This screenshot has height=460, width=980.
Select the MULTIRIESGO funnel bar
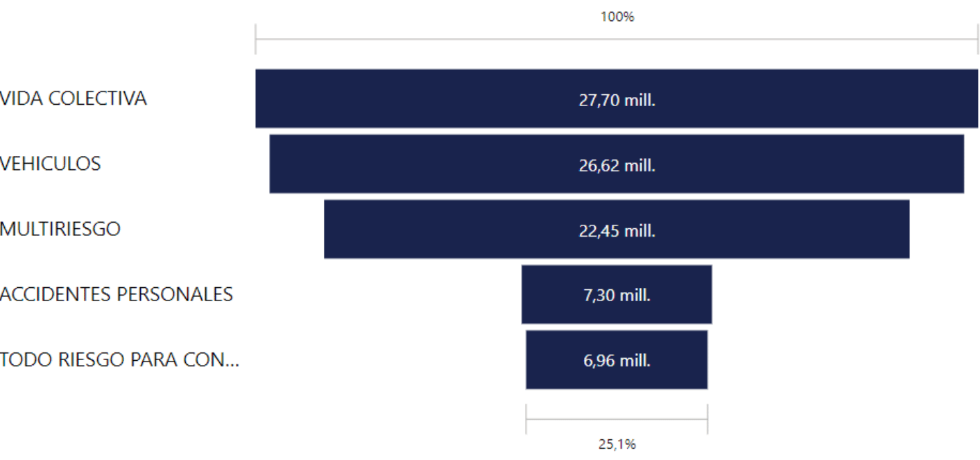(x=617, y=229)
